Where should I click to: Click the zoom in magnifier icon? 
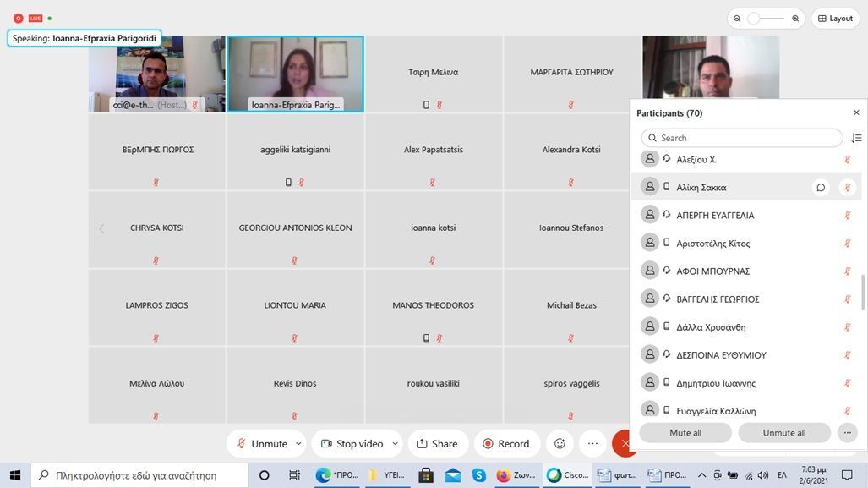pos(795,19)
